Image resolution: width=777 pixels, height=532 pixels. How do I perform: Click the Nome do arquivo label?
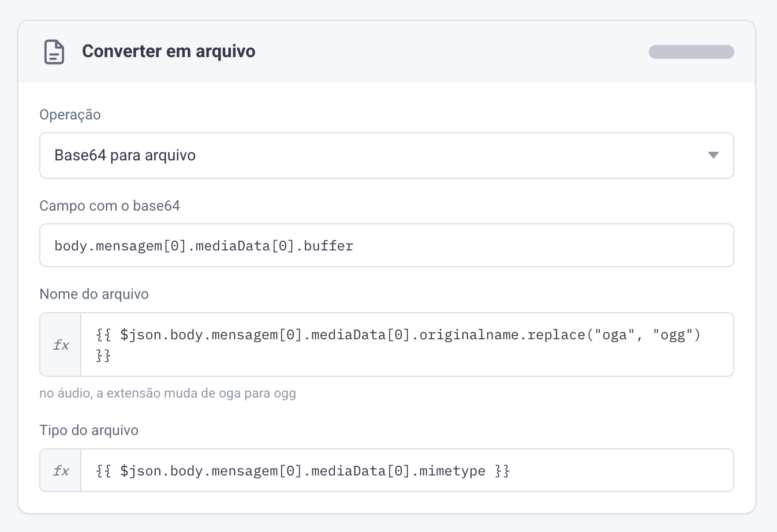[94, 294]
